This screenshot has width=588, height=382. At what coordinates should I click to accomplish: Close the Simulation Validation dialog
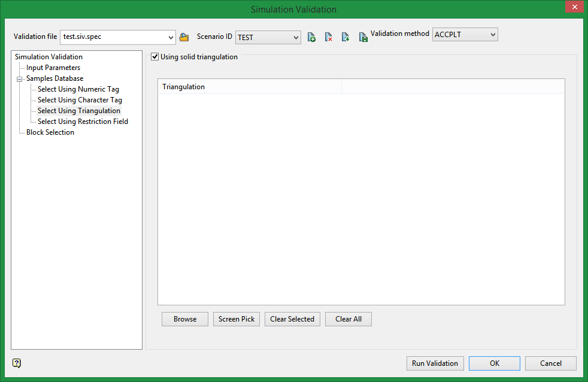pos(574,7)
